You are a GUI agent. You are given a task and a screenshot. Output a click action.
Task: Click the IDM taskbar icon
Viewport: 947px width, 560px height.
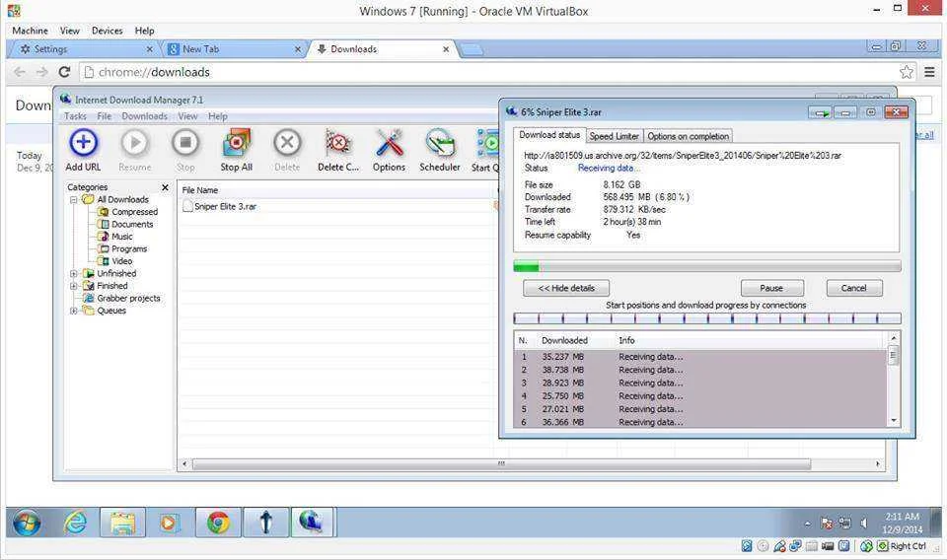pos(313,523)
